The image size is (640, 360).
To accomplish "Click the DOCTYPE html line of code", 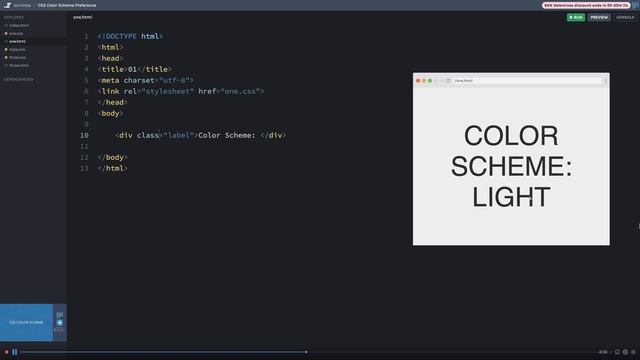I will 130,36.
